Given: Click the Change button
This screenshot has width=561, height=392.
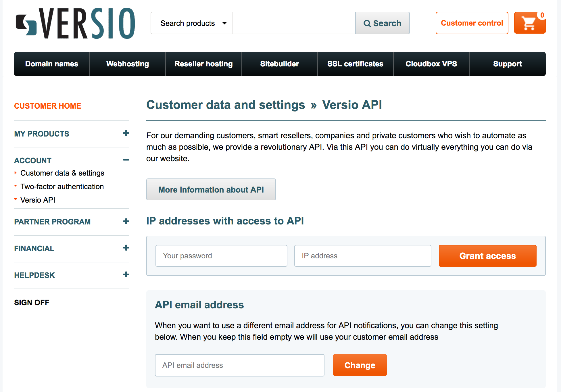Looking at the screenshot, I should pyautogui.click(x=360, y=365).
